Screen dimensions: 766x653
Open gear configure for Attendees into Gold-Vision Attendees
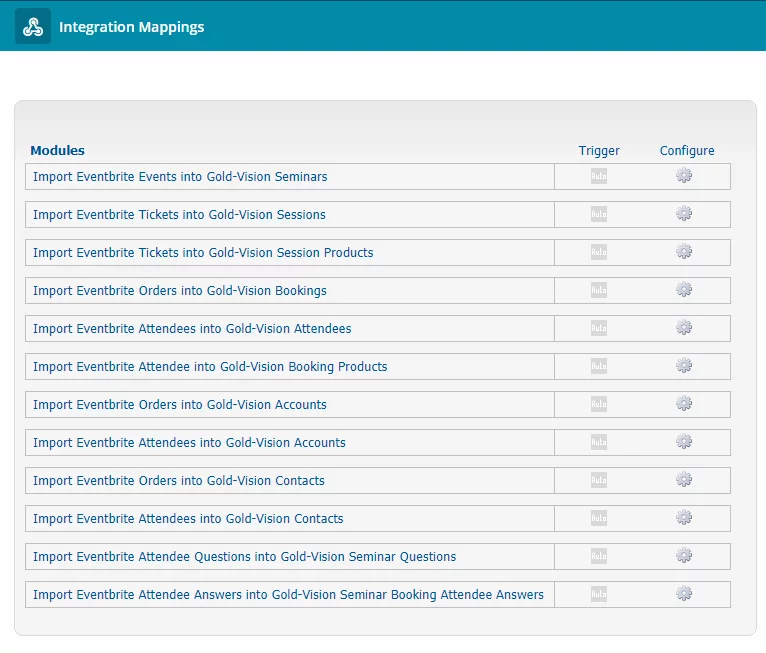684,327
